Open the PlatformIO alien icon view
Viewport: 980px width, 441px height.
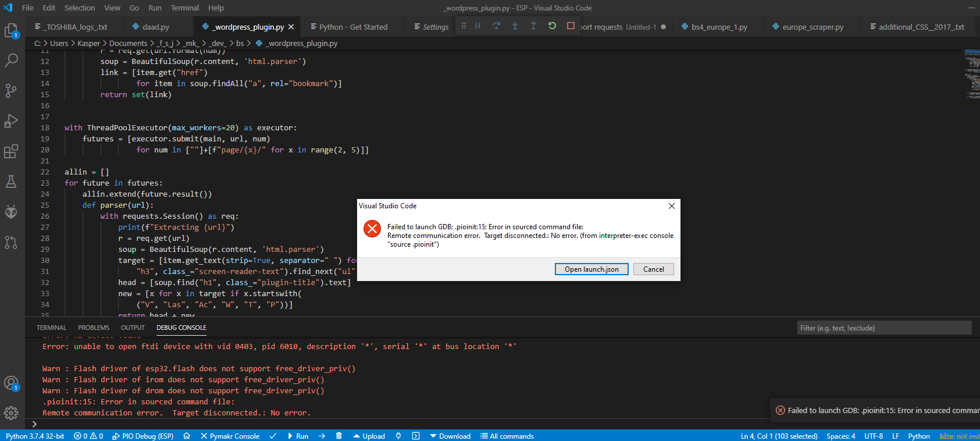(11, 211)
